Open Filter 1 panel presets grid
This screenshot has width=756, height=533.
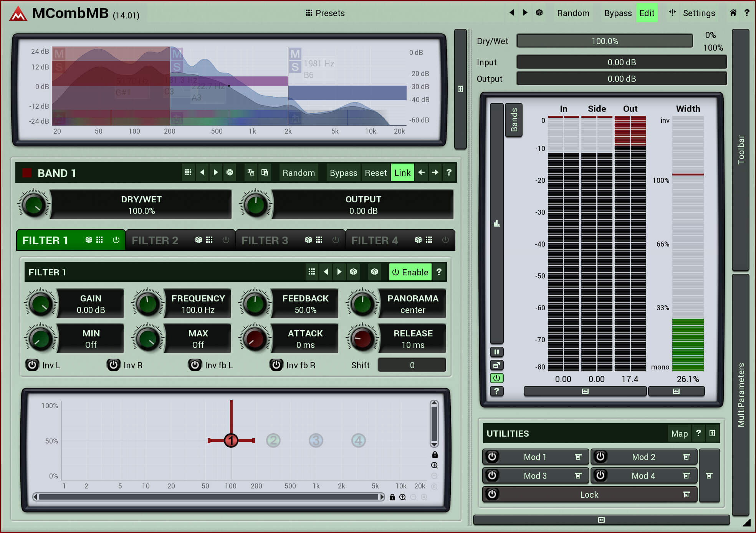[x=311, y=272]
